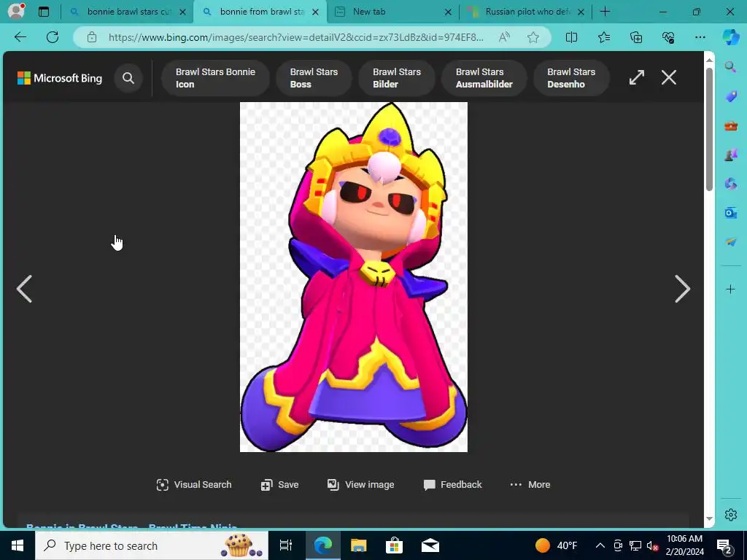Open the tab actions menu icon
This screenshot has width=747, height=560.
[x=44, y=12]
